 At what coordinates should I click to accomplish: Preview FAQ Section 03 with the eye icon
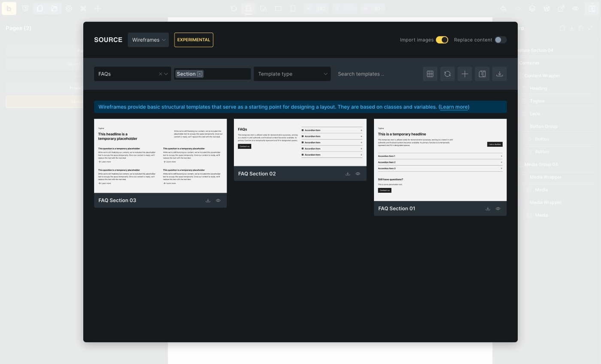218,200
